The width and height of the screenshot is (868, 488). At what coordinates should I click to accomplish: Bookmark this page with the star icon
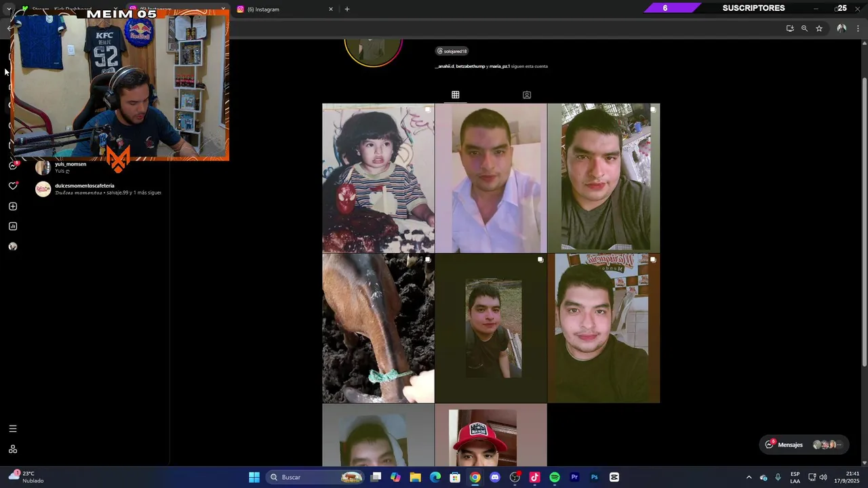point(819,28)
